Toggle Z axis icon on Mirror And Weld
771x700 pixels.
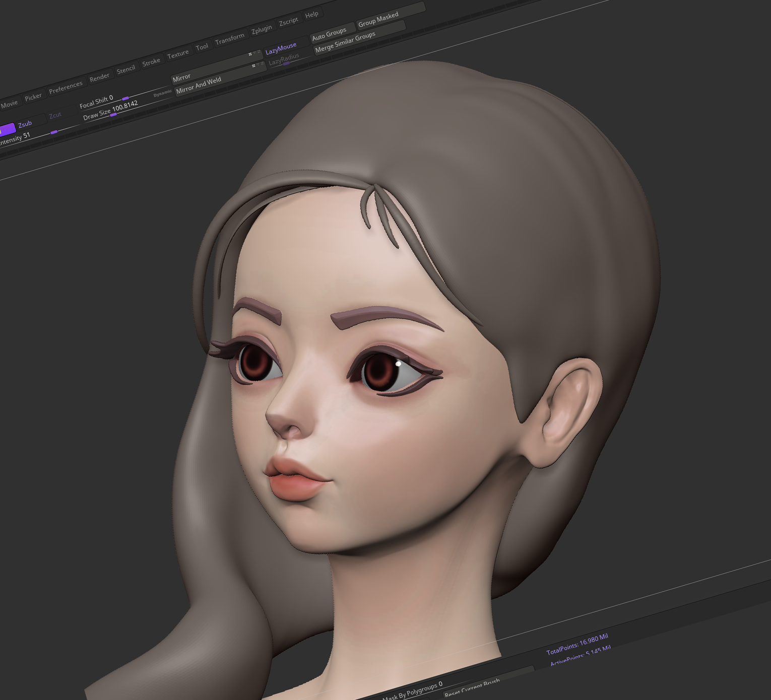[x=262, y=63]
